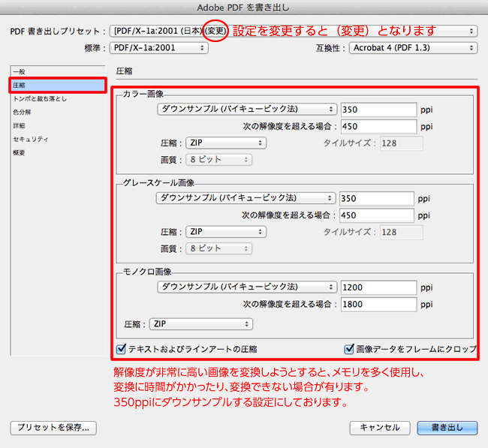Click カラー画像 タイルサイズ 128 field

click(x=402, y=143)
